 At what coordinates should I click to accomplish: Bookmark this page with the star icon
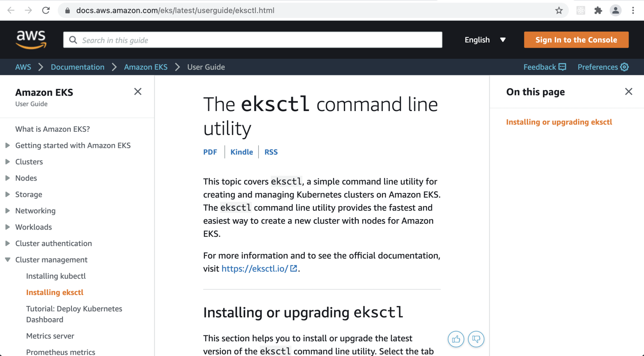tap(559, 11)
